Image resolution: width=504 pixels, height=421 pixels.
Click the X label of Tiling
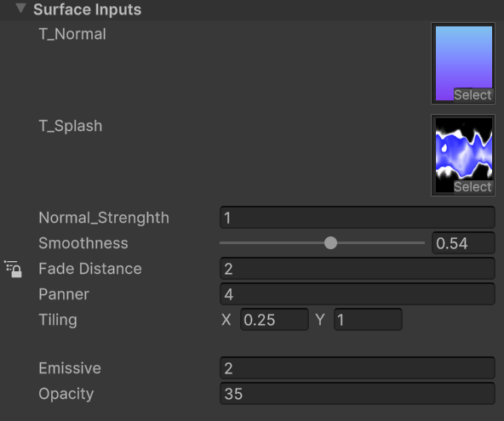(226, 320)
